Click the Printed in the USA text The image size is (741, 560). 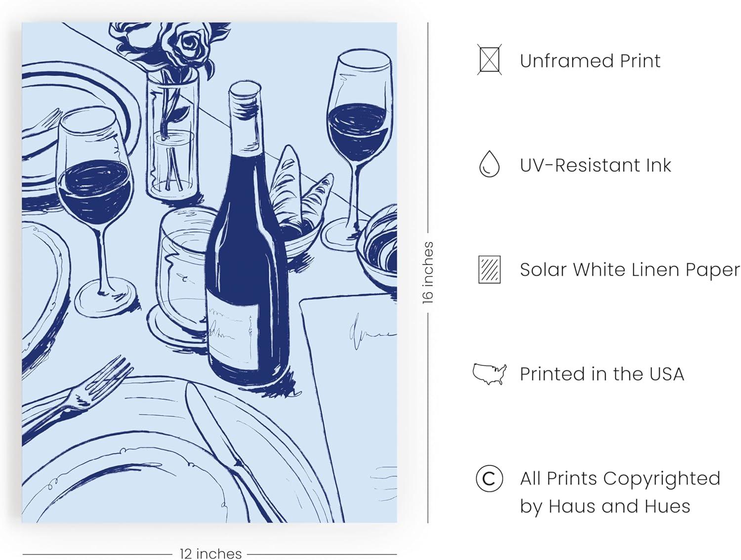coord(602,374)
